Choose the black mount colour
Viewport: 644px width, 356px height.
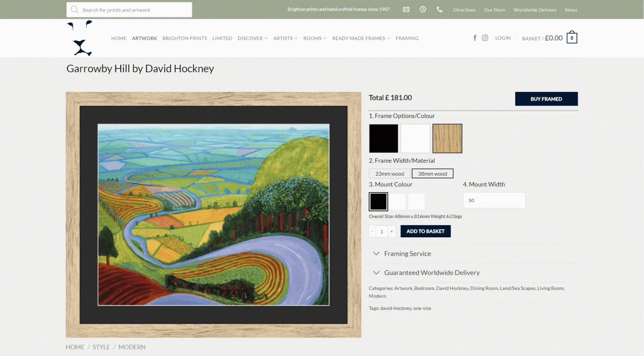pyautogui.click(x=378, y=202)
